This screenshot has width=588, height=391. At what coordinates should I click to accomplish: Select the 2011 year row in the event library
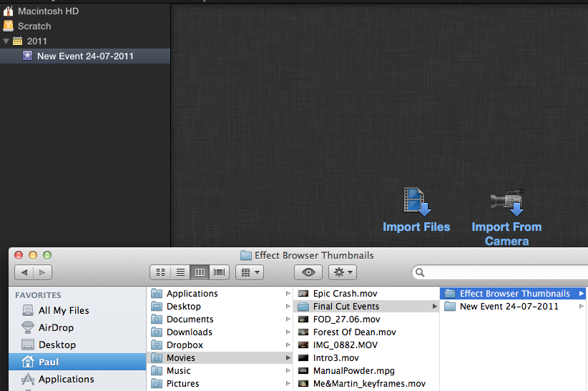coord(85,41)
